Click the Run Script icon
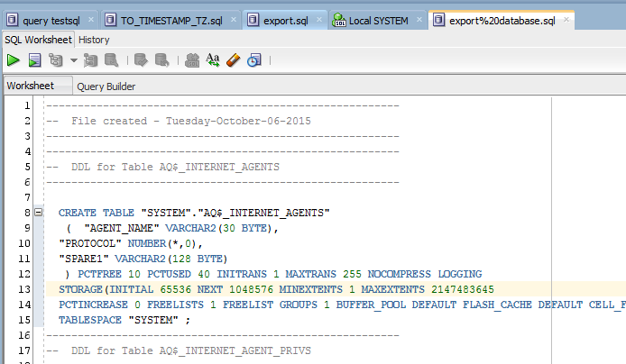This screenshot has height=364, width=626. 34,60
